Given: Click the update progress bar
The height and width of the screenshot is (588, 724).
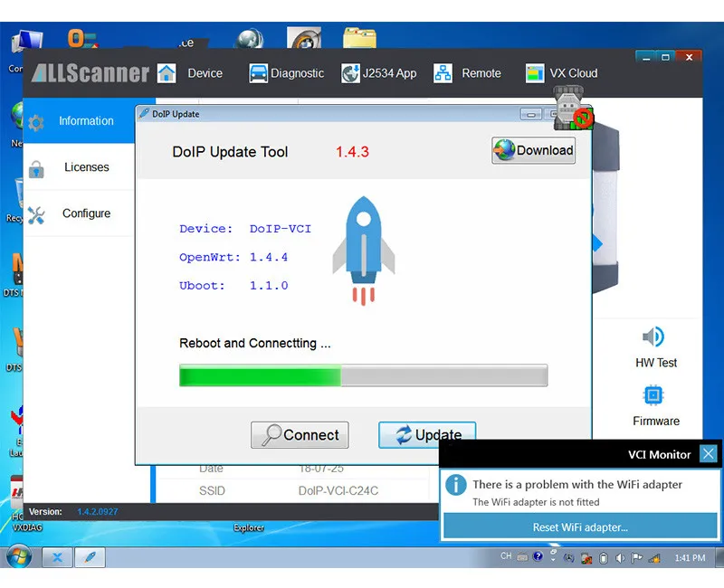Looking at the screenshot, I should 364,375.
